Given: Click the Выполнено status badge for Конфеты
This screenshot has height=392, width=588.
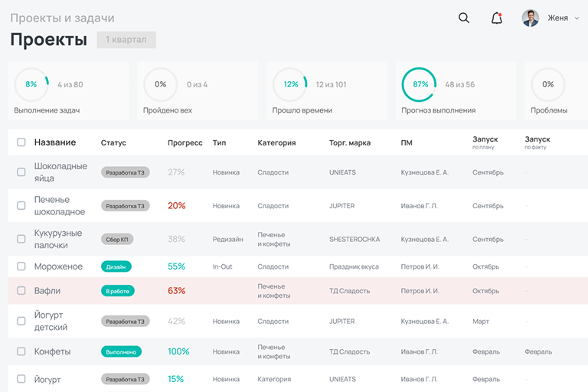Looking at the screenshot, I should tap(121, 351).
